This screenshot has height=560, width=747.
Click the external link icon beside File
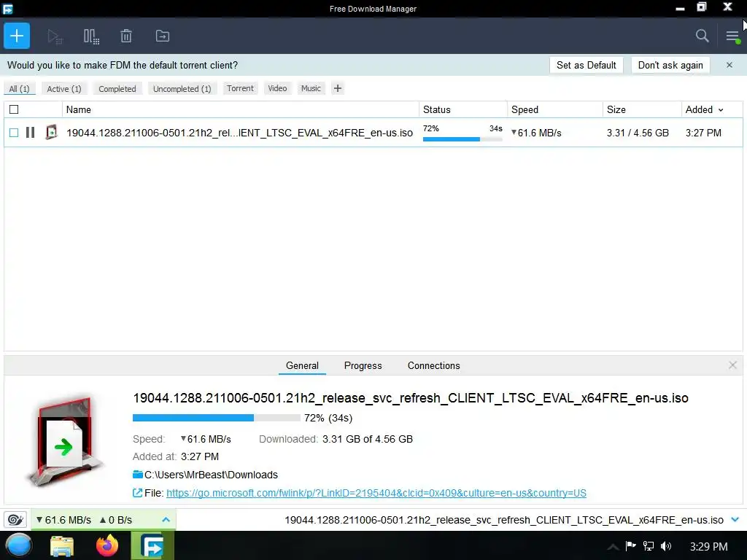137,493
